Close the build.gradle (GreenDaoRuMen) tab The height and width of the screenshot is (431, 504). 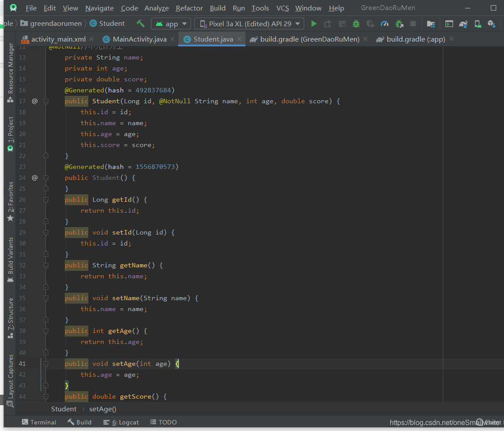(x=365, y=39)
